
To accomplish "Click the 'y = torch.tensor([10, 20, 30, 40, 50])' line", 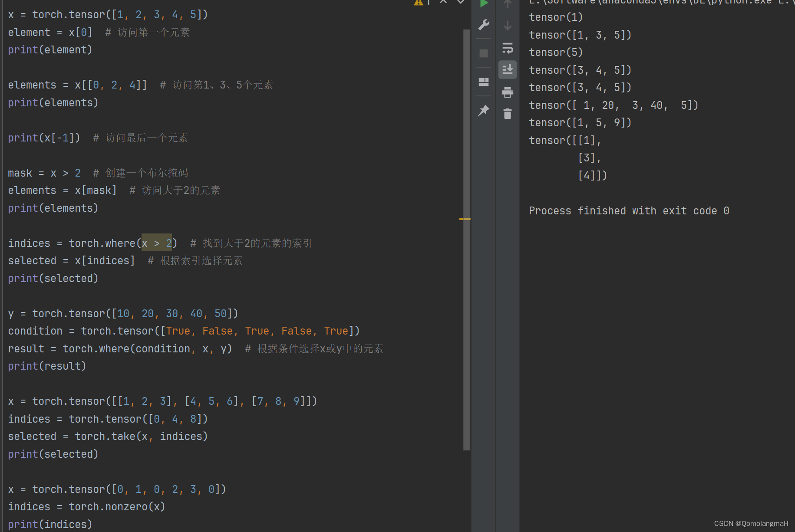I will (123, 314).
